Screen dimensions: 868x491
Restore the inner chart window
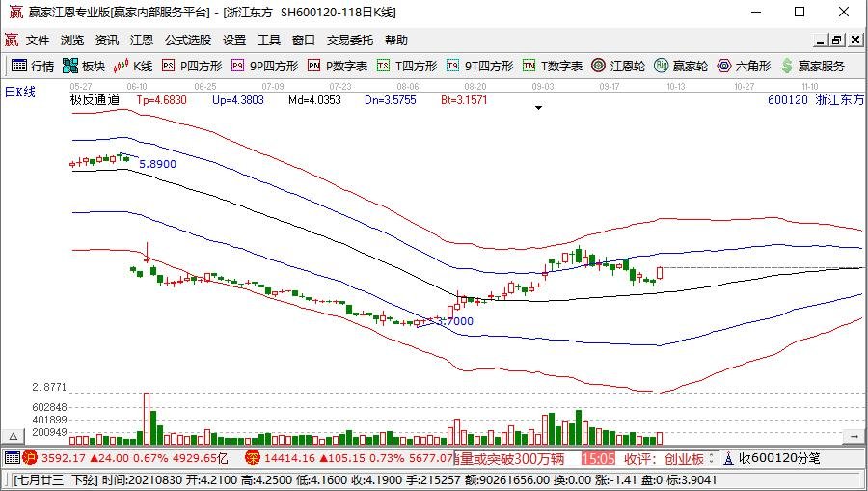click(x=837, y=40)
